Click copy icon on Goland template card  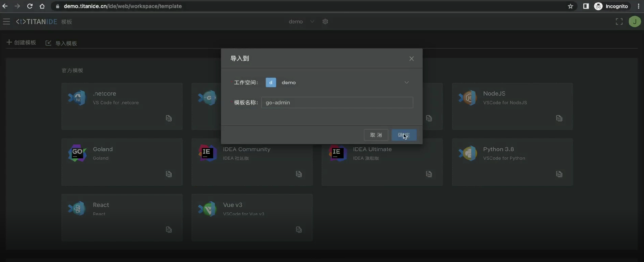[169, 174]
